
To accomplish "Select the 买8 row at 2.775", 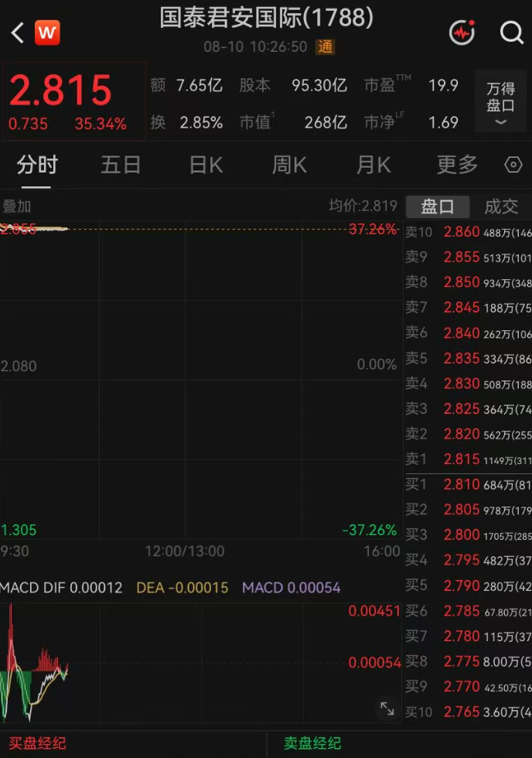I will pyautogui.click(x=468, y=661).
